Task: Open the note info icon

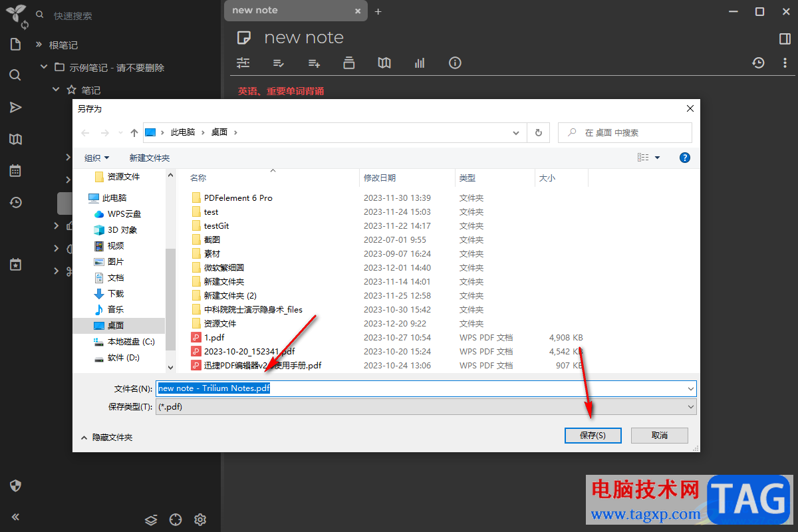Action: point(455,63)
